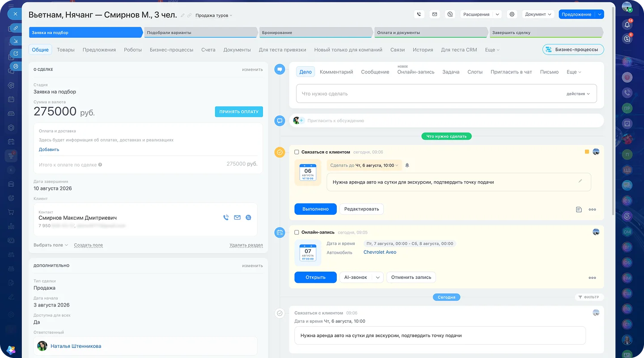Click the bell reminder icon next to the deadline

pyautogui.click(x=407, y=165)
